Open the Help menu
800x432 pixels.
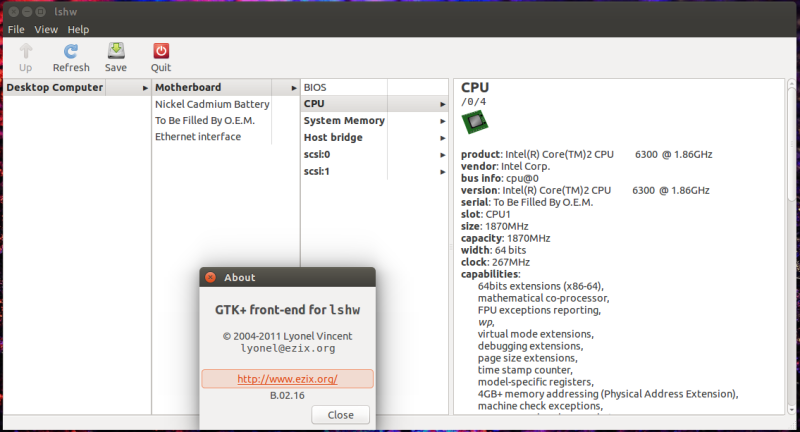(x=78, y=30)
